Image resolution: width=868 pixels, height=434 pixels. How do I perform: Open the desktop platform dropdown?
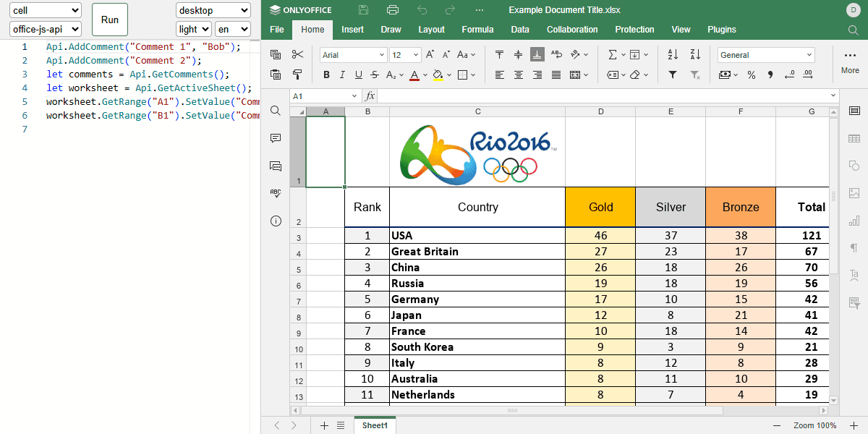(213, 11)
